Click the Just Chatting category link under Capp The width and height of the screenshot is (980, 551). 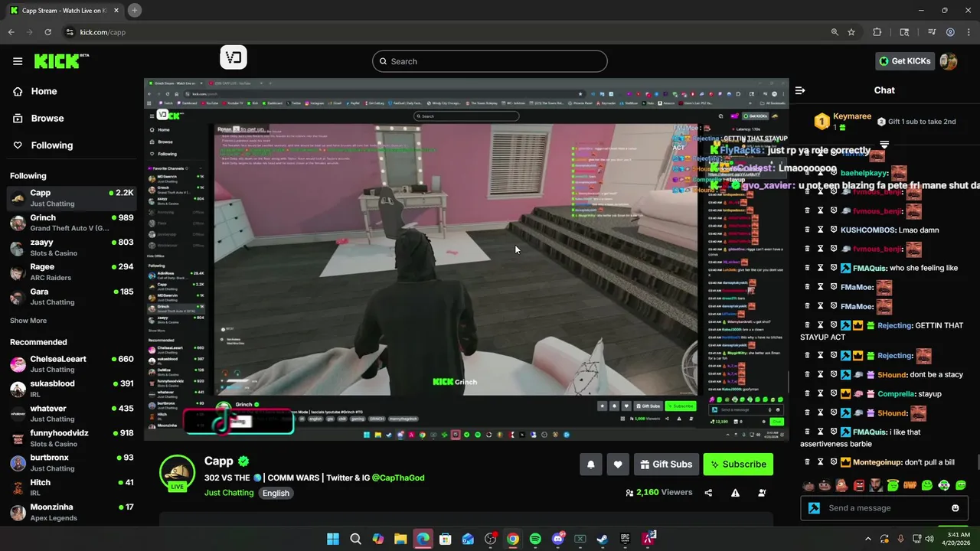229,493
